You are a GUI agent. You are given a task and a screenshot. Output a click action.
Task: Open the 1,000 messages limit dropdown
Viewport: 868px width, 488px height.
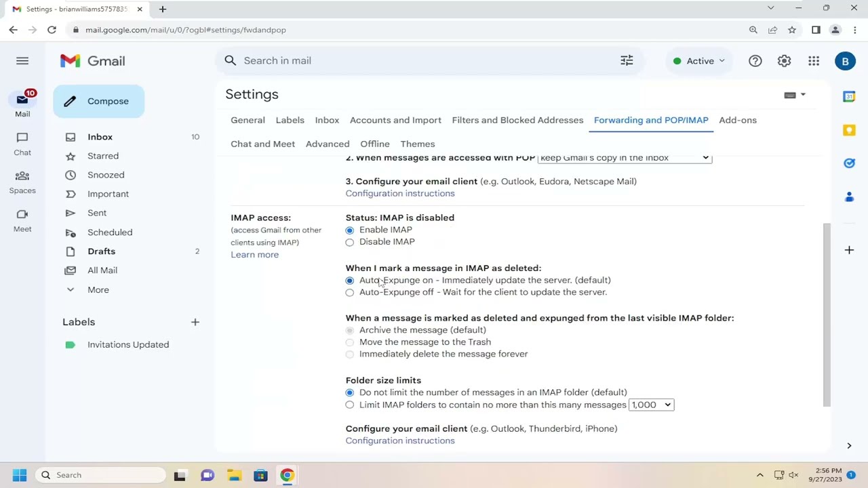651,405
